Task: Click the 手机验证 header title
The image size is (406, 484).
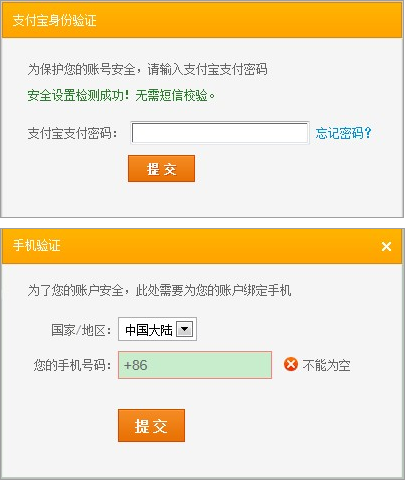Action: tap(37, 246)
